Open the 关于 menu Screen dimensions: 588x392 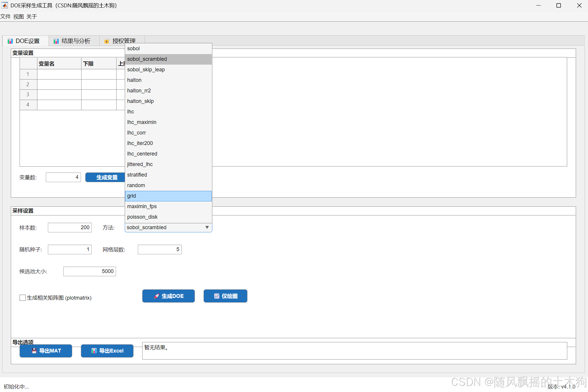coord(32,17)
